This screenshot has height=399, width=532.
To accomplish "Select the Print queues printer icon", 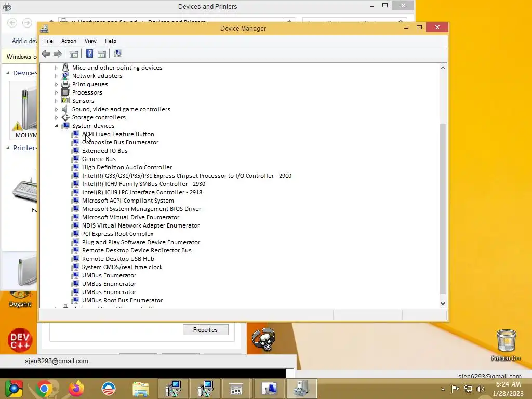I will coord(65,84).
